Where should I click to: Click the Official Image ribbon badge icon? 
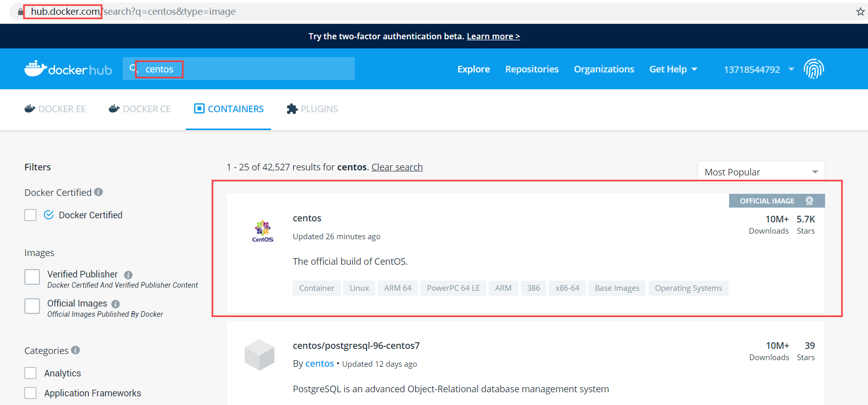click(x=809, y=201)
